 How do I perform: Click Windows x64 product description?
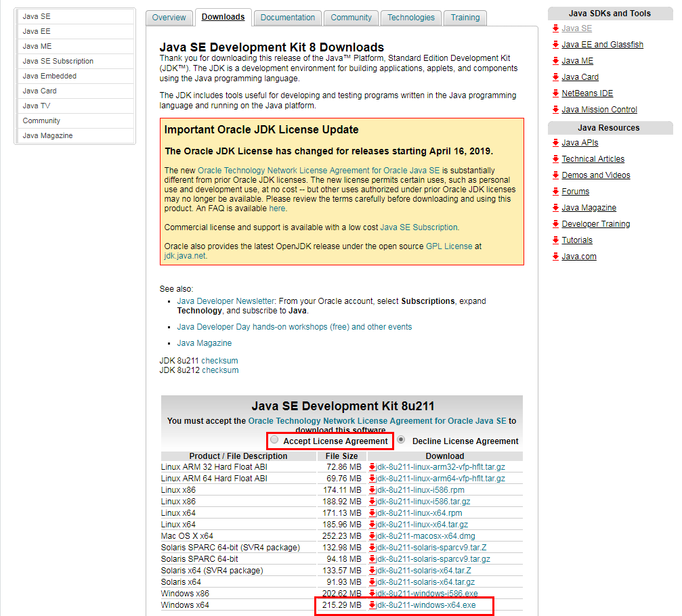click(x=185, y=605)
